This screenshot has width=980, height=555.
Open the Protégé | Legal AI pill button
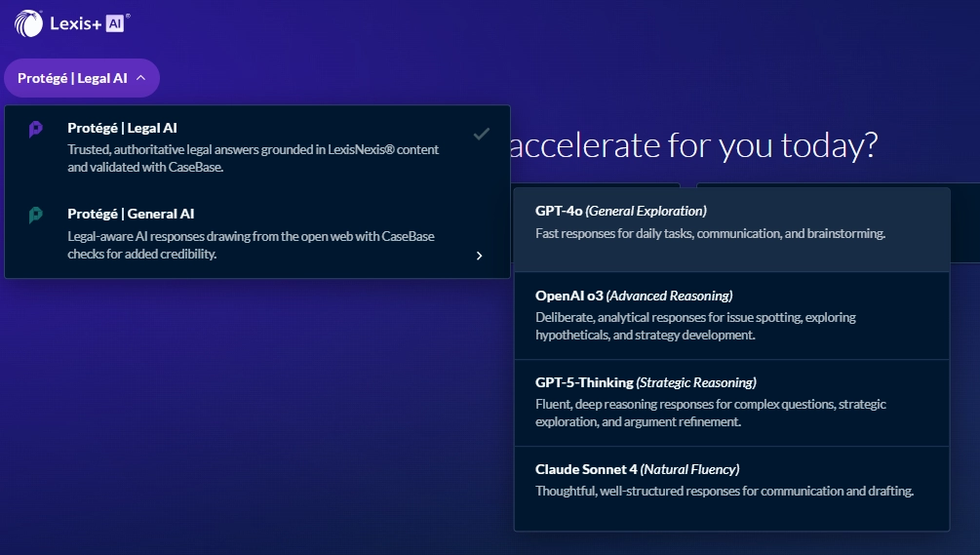click(x=72, y=78)
